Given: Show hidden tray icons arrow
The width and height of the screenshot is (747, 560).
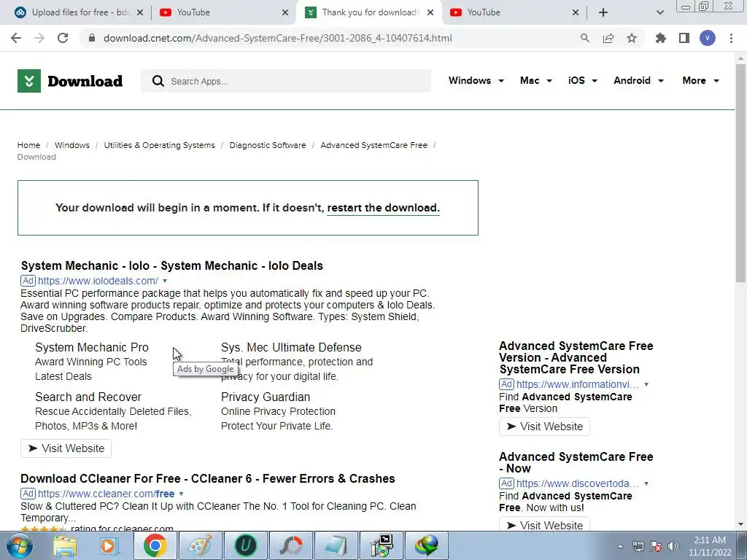Looking at the screenshot, I should click(620, 546).
